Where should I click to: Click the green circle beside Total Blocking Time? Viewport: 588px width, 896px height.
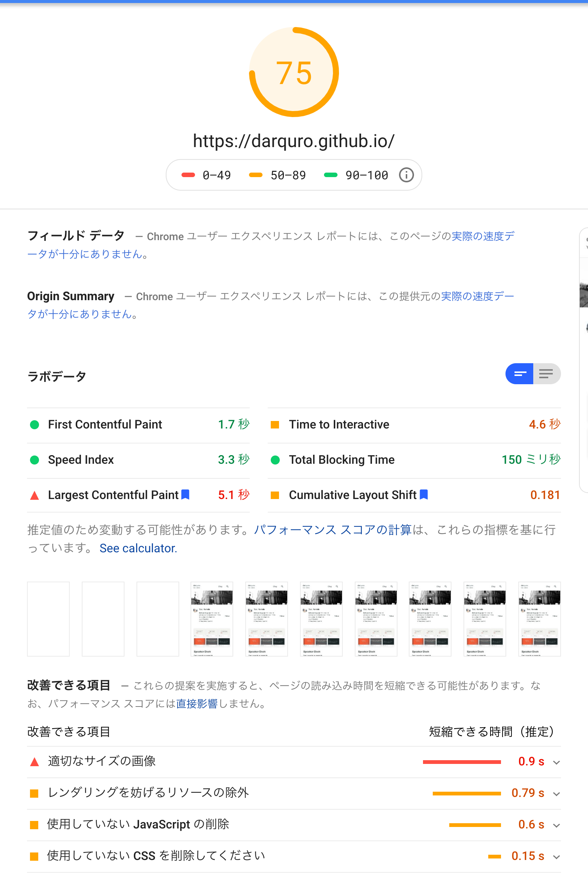click(x=275, y=460)
